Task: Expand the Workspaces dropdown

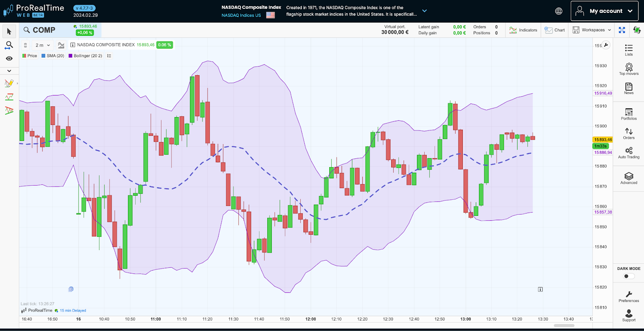Action: [x=592, y=30]
